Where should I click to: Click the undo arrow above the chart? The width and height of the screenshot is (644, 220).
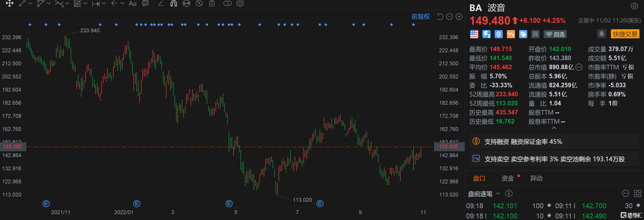pyautogui.click(x=440, y=17)
